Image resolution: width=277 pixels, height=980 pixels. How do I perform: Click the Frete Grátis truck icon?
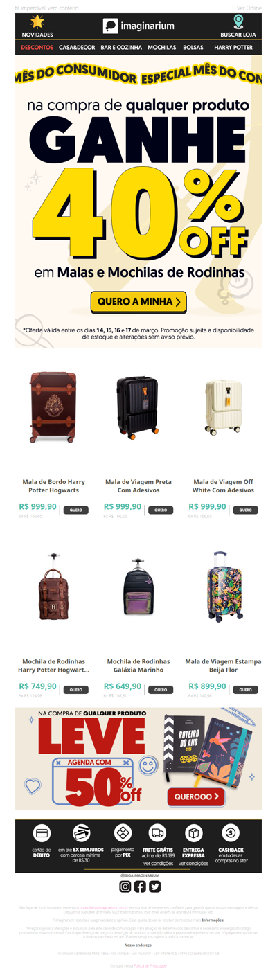click(x=158, y=833)
